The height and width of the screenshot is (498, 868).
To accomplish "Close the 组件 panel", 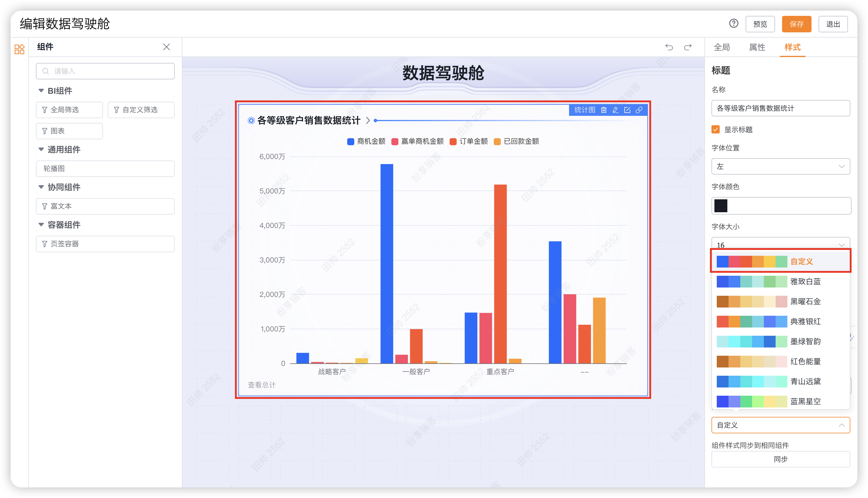I will (166, 47).
